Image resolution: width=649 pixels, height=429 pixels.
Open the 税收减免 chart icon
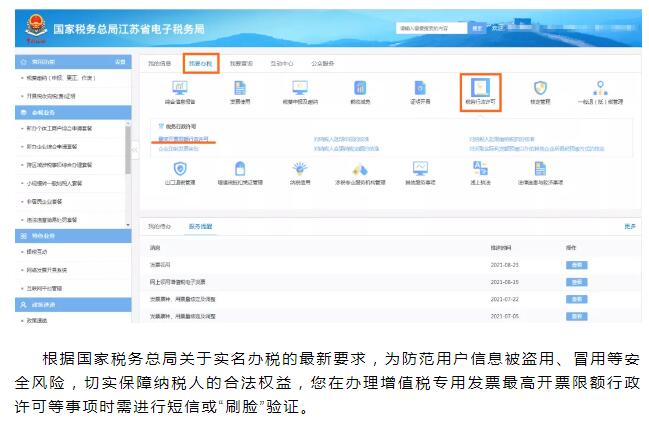360,88
